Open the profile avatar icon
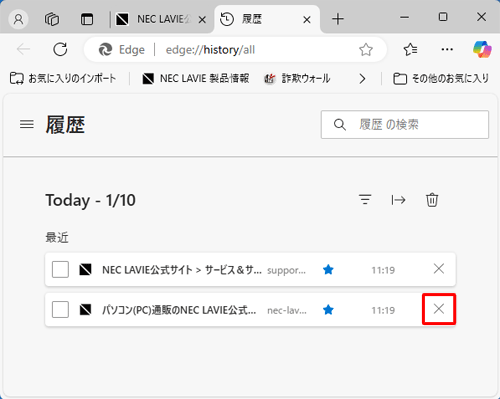Viewport: 500px width, 399px height. coord(18,19)
